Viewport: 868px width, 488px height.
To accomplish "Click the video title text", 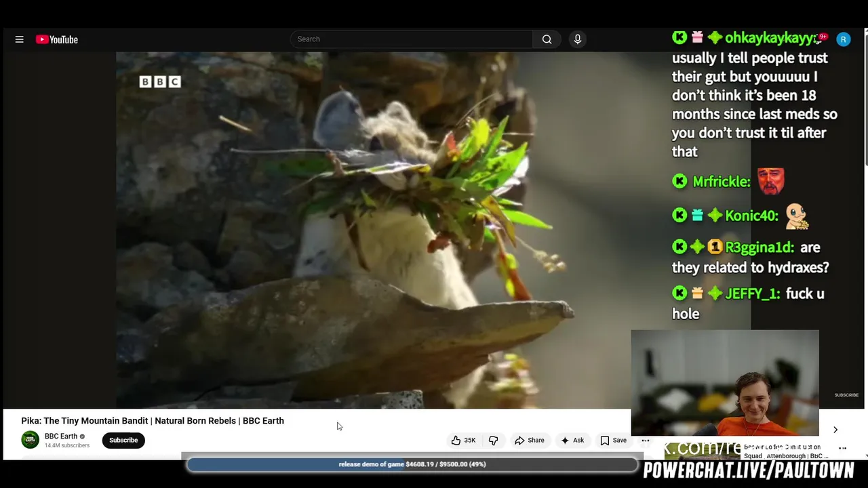I will 153,421.
